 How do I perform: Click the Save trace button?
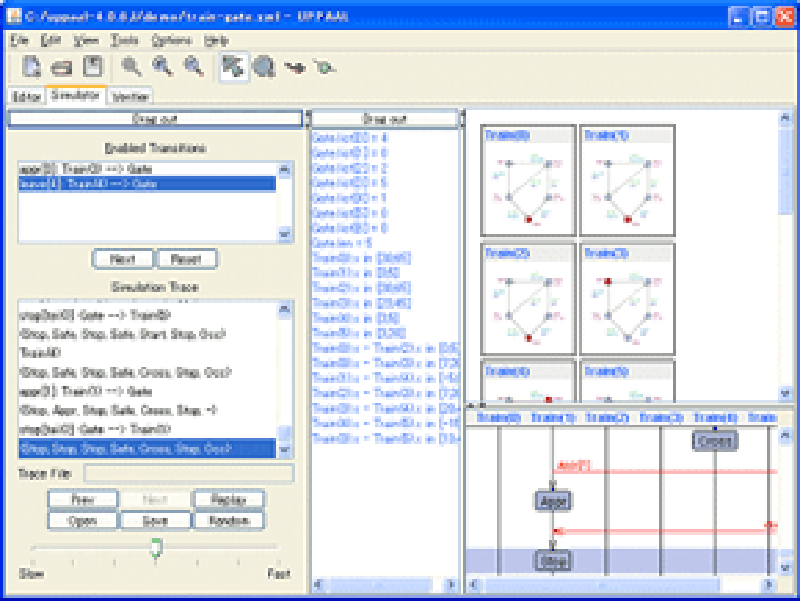[155, 520]
